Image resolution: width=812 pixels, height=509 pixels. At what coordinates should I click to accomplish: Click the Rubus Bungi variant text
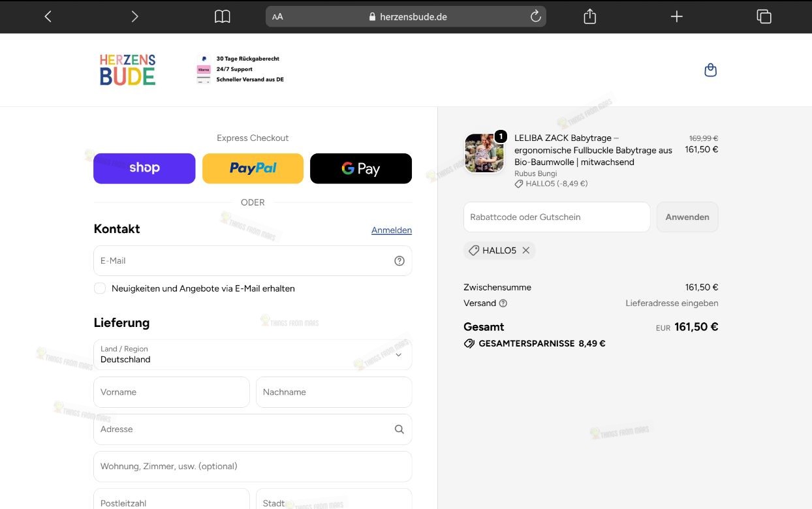click(536, 174)
